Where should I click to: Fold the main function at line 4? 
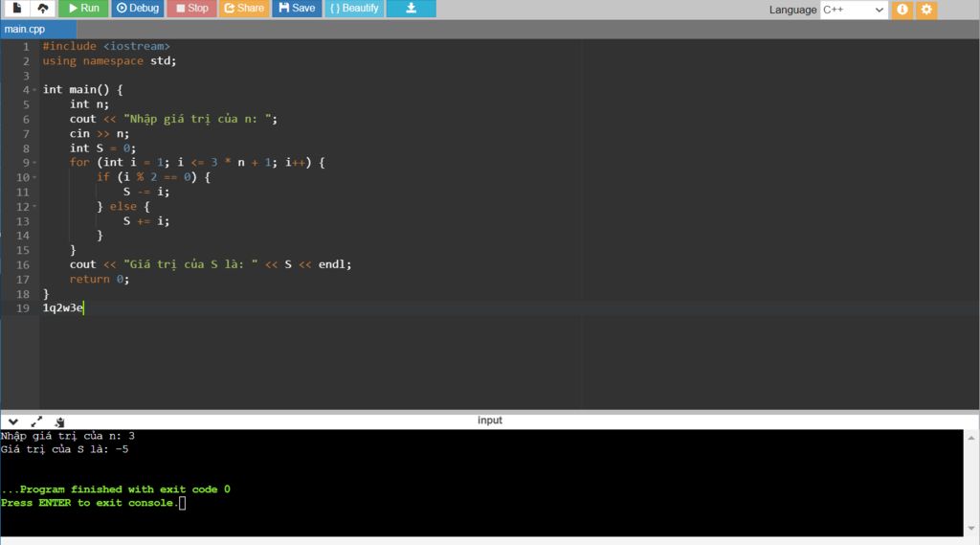[x=34, y=90]
